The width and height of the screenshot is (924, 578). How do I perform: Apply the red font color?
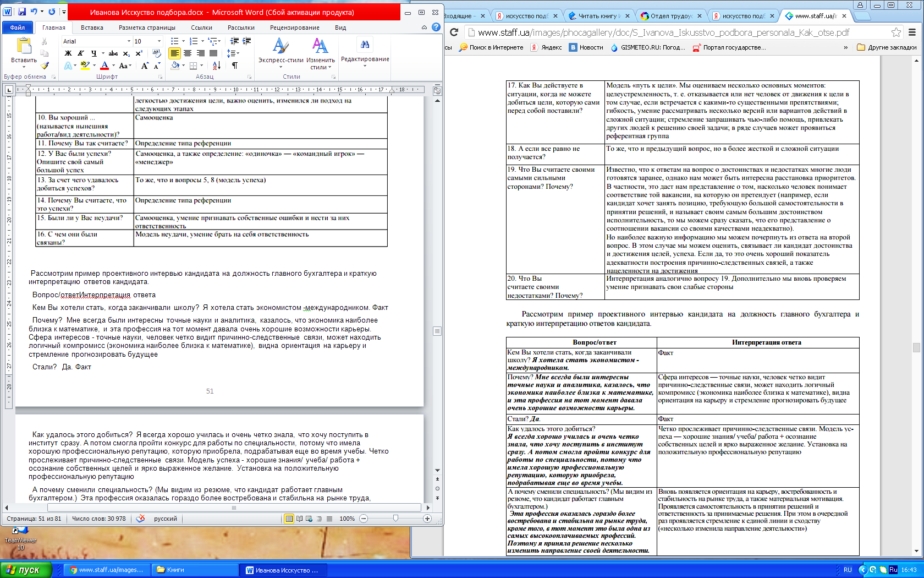coord(105,66)
